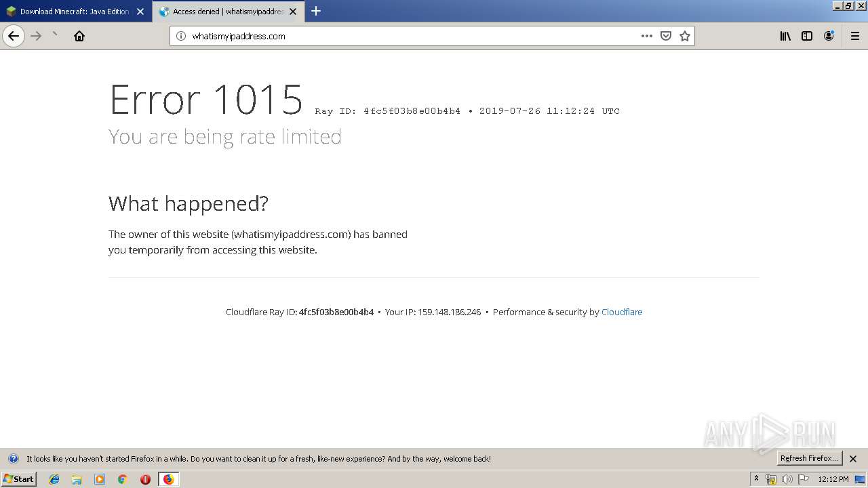Show the sidebars panel
Image resolution: width=868 pixels, height=488 pixels.
click(x=807, y=36)
